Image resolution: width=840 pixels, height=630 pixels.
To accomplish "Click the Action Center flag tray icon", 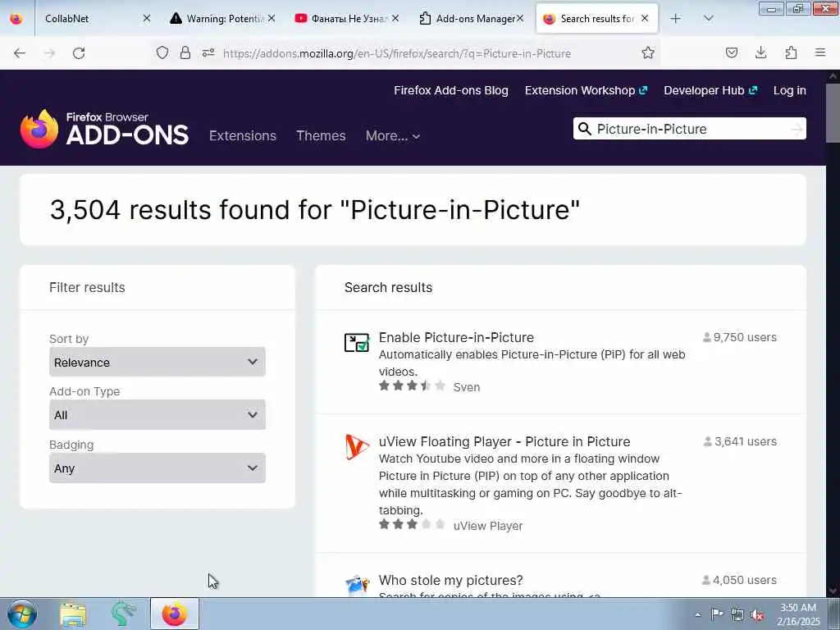I will (x=717, y=614).
